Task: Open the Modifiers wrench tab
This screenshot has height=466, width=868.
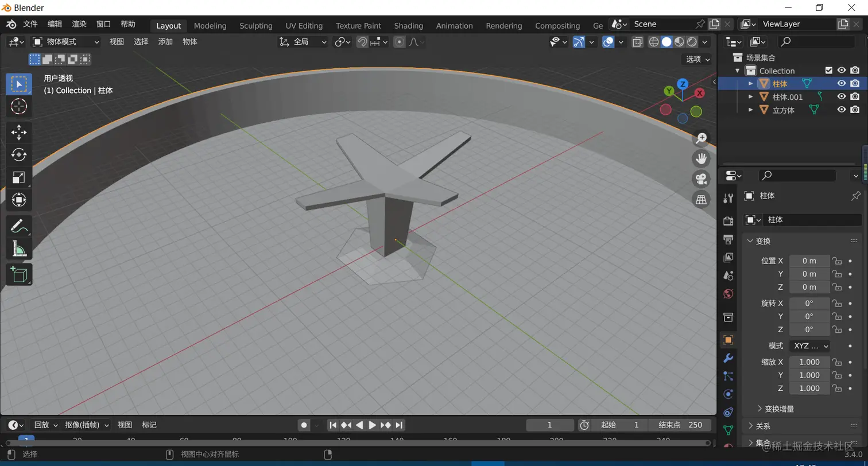Action: point(728,358)
